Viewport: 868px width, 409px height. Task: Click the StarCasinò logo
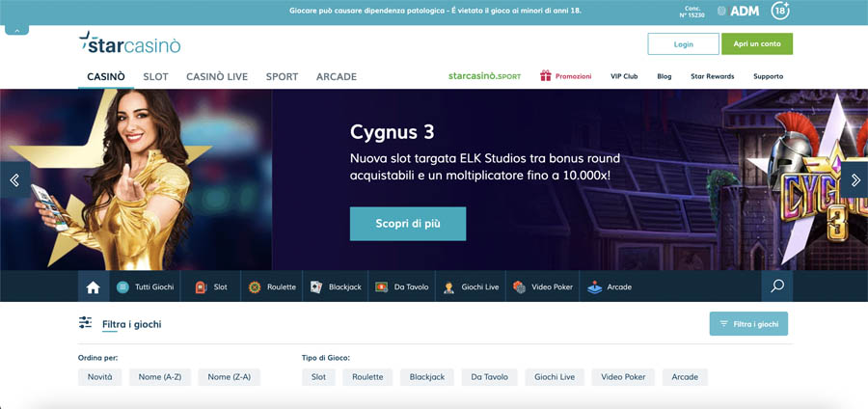click(x=129, y=43)
